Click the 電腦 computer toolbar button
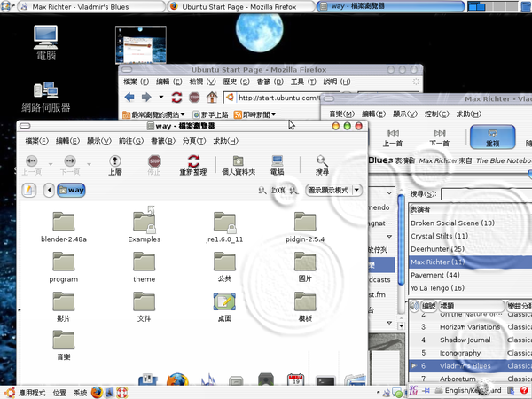This screenshot has height=399, width=532. (278, 165)
